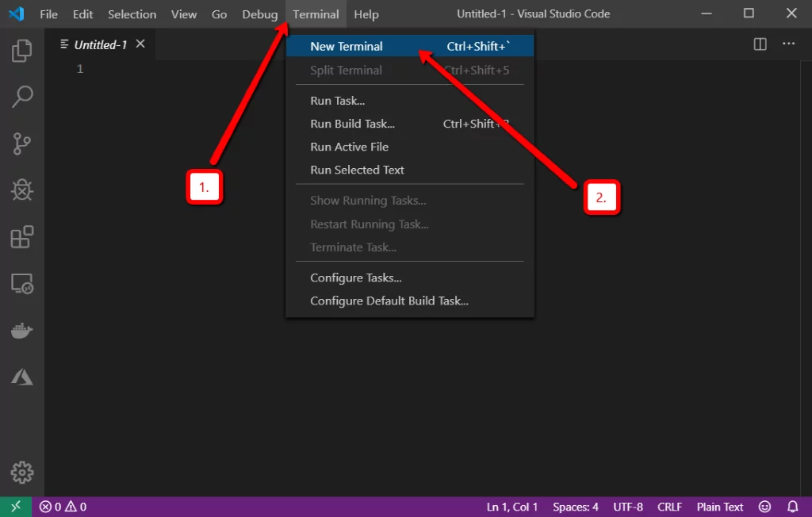Change encoding via UTF-8 status item

(x=628, y=507)
